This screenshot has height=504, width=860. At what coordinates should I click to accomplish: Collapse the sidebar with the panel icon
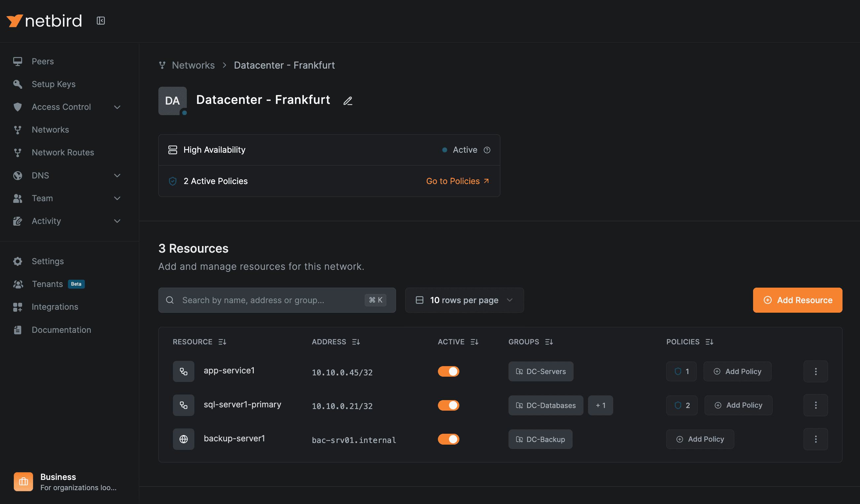(x=101, y=21)
